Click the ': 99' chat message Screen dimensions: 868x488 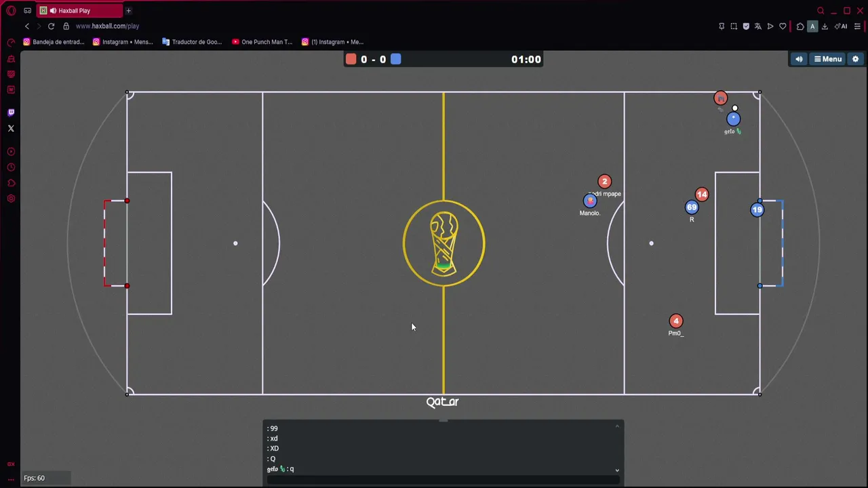tap(272, 428)
